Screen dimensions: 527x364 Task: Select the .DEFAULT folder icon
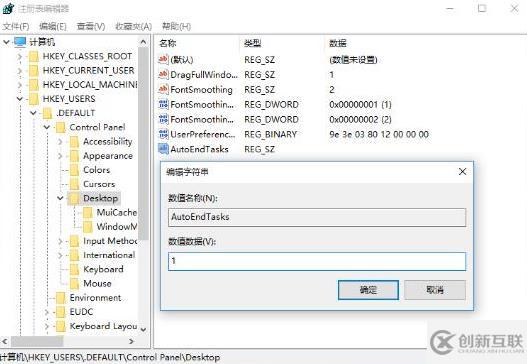[47, 113]
